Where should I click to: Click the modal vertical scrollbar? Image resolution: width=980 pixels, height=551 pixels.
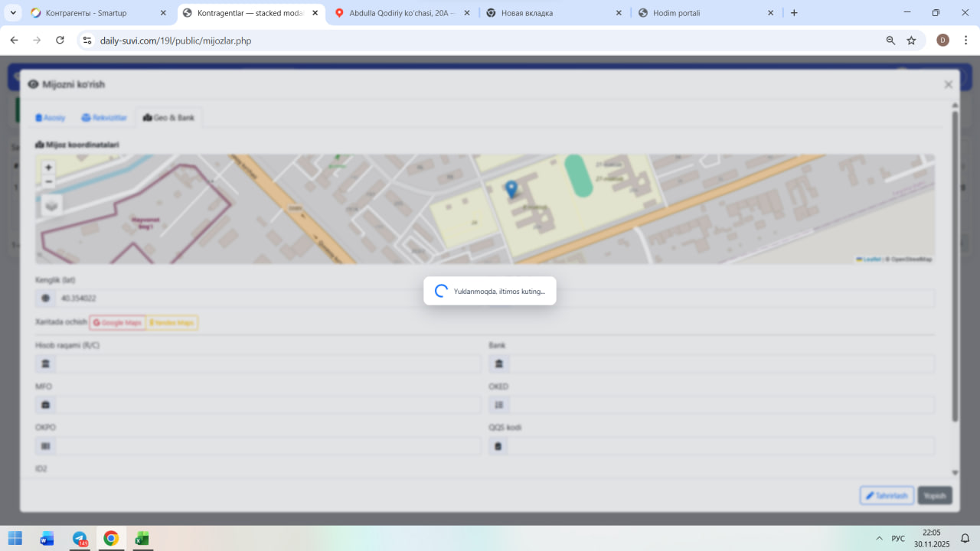point(955,266)
